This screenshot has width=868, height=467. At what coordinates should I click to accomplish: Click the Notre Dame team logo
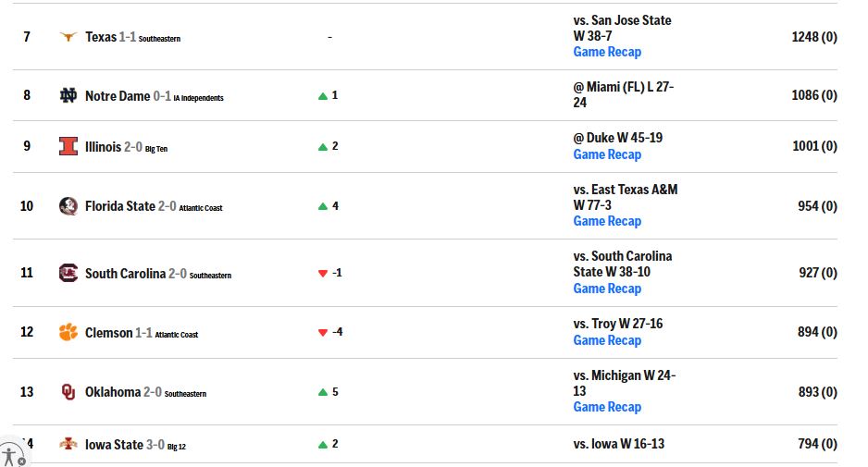[x=68, y=96]
